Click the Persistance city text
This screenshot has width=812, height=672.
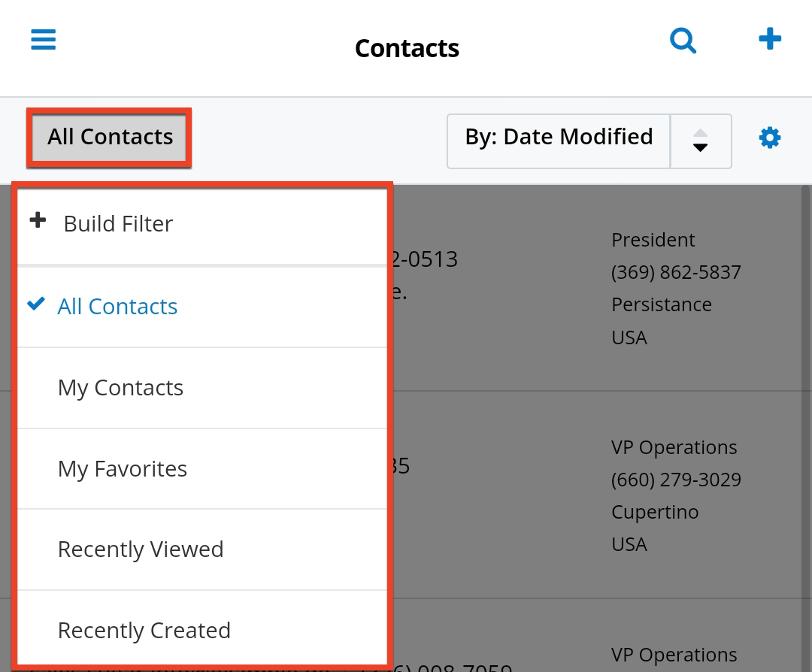(x=662, y=304)
